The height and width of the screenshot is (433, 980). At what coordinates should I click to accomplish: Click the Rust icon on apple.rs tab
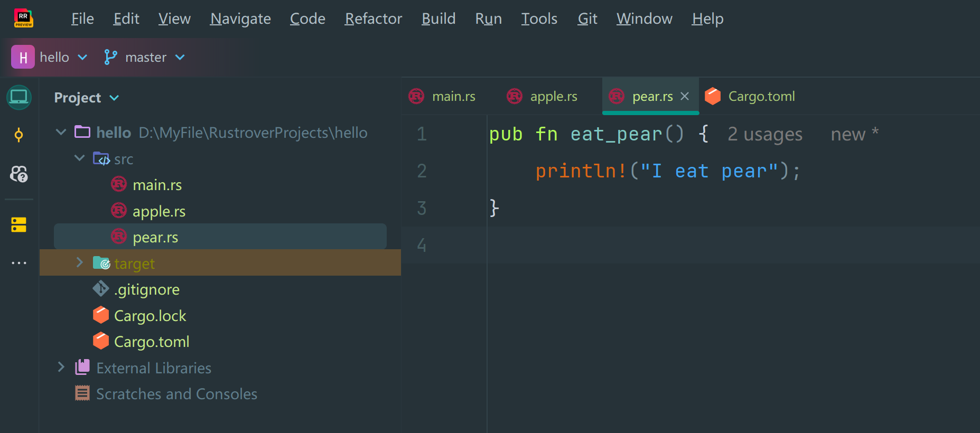pos(515,96)
